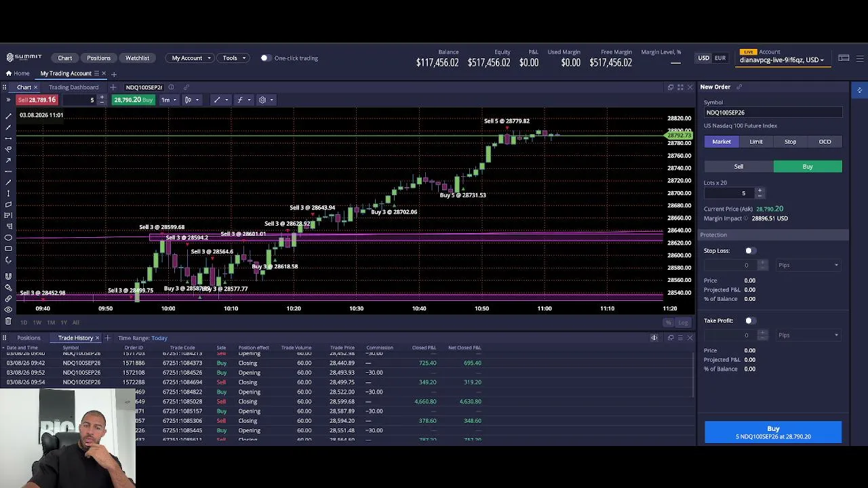Viewport: 868px width, 488px height.
Task: Open the top Positions menu button
Action: [x=98, y=58]
